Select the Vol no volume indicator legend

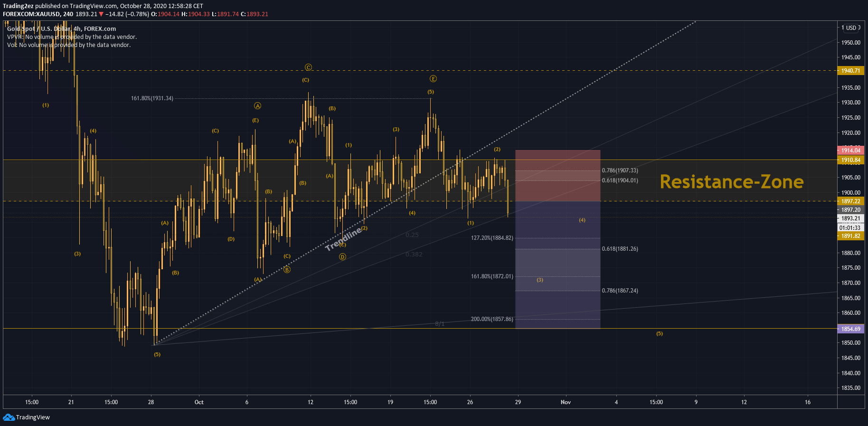pos(69,45)
